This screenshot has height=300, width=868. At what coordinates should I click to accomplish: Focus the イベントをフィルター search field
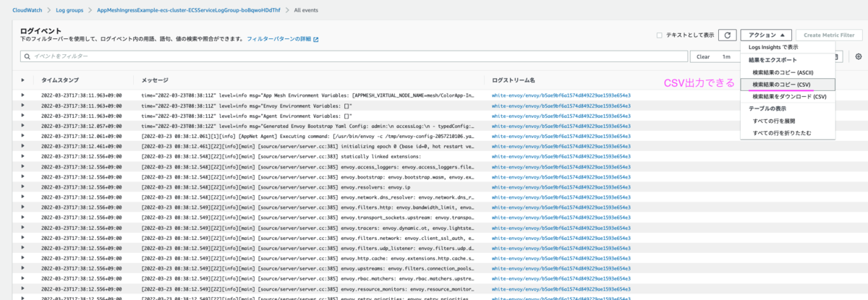coord(354,56)
